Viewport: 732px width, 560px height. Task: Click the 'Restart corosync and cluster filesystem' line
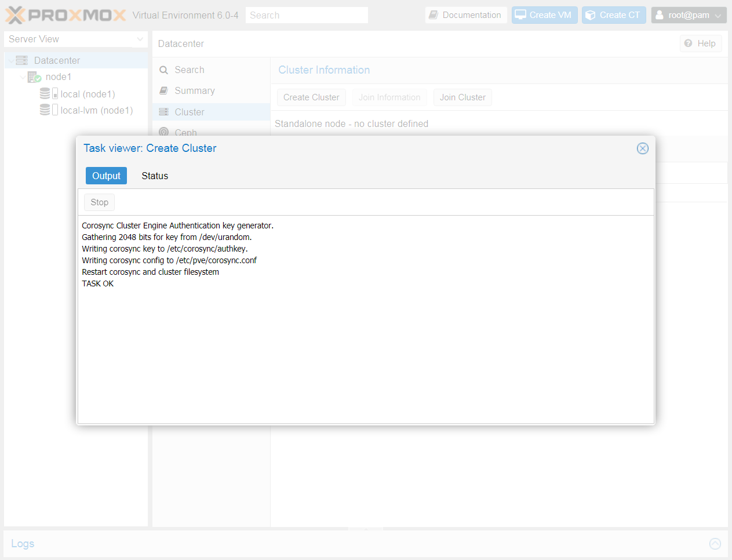tap(151, 272)
